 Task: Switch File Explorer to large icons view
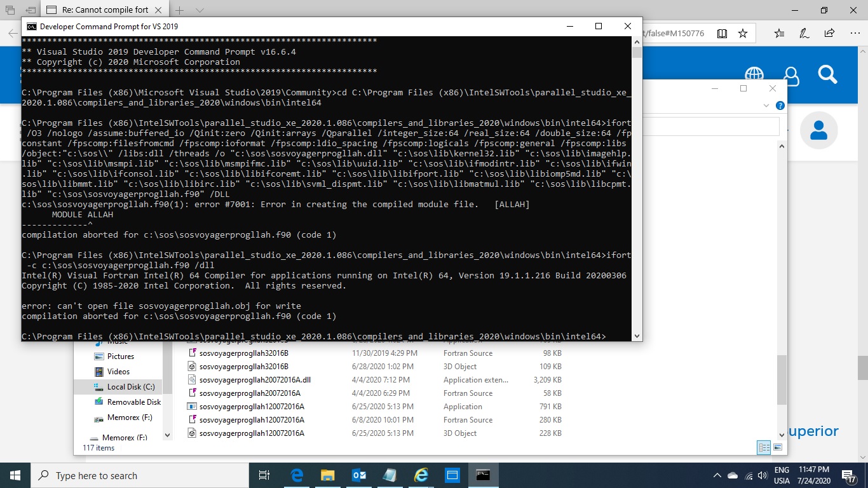tap(778, 447)
